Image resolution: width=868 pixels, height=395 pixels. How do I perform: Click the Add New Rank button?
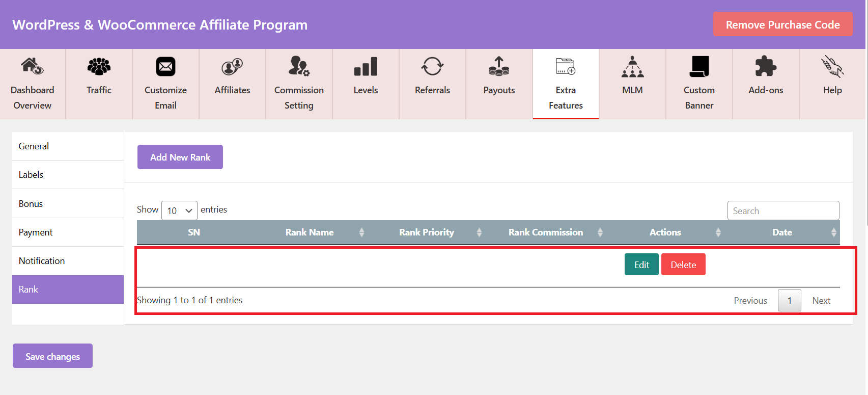[x=180, y=157]
